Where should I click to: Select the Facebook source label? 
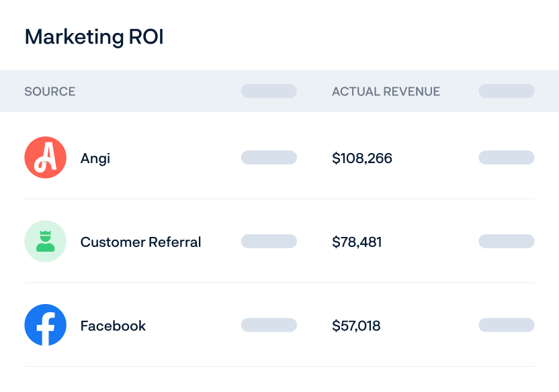[113, 326]
